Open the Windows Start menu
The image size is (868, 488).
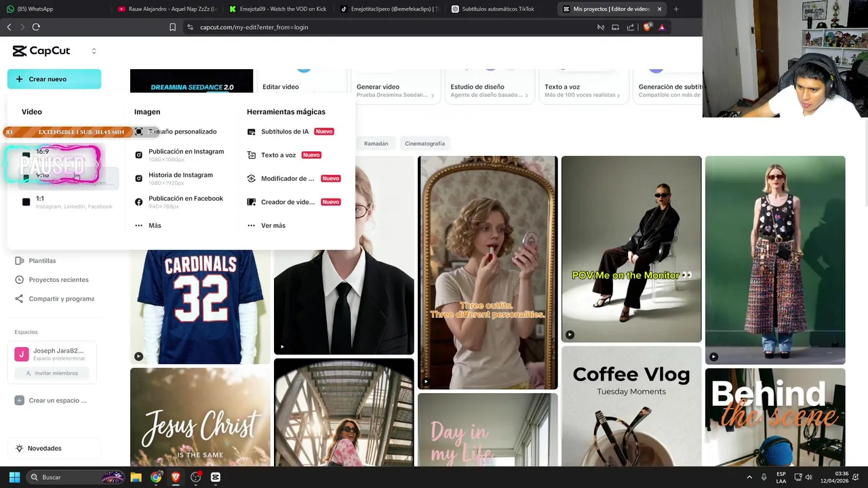pos(14,477)
